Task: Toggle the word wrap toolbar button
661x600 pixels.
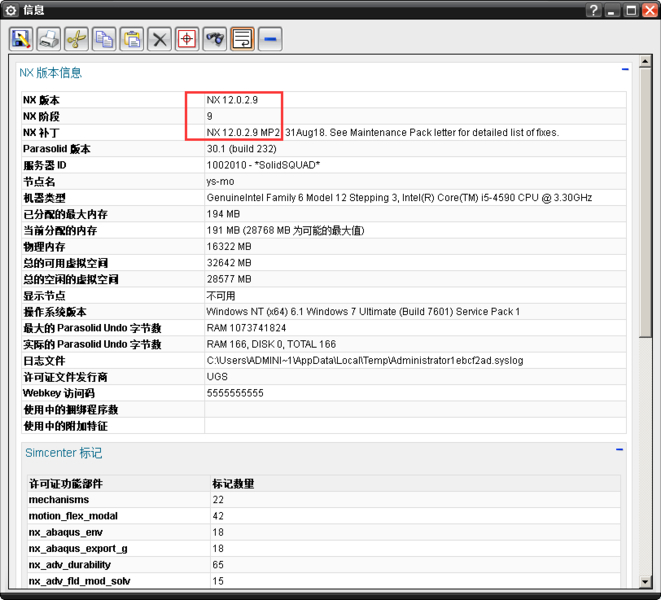Action: [x=242, y=40]
